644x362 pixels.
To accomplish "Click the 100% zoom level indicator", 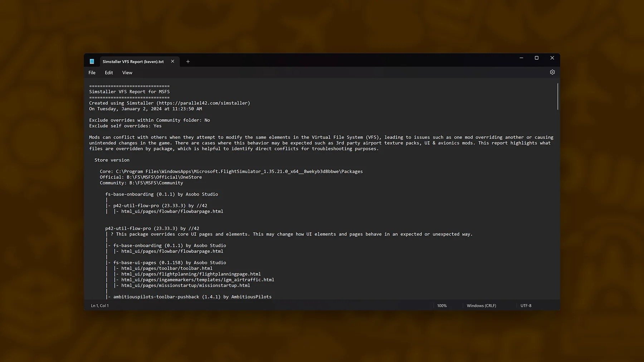I will [442, 306].
